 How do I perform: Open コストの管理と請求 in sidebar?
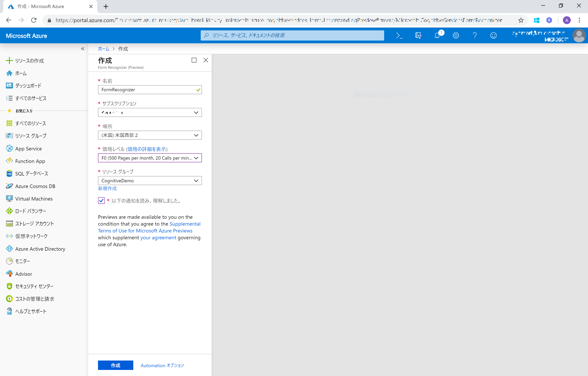[34, 299]
